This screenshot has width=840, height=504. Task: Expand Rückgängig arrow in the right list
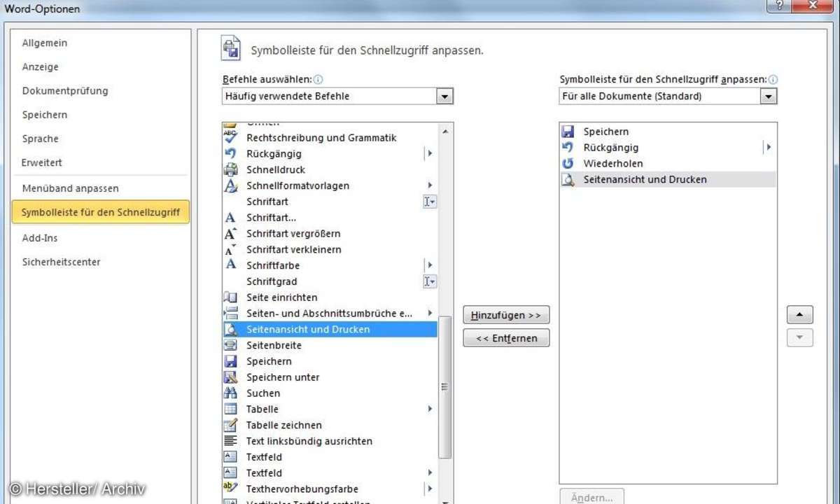(x=769, y=147)
